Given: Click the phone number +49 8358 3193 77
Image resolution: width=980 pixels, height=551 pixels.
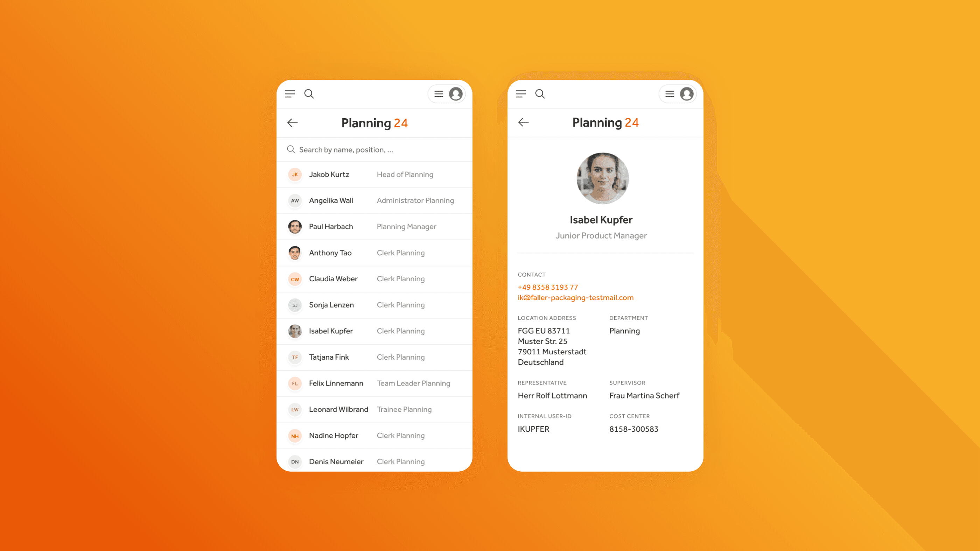Looking at the screenshot, I should (x=547, y=287).
